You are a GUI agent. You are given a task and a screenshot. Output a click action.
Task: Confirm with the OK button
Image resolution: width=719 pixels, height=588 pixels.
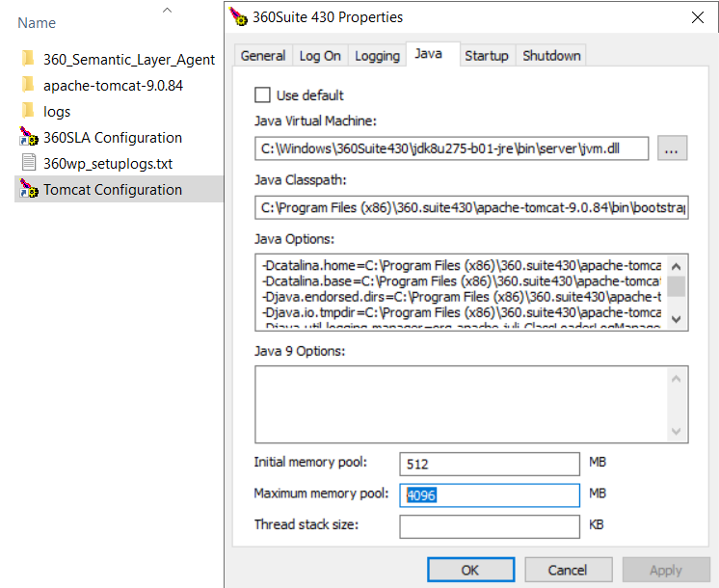(x=470, y=570)
